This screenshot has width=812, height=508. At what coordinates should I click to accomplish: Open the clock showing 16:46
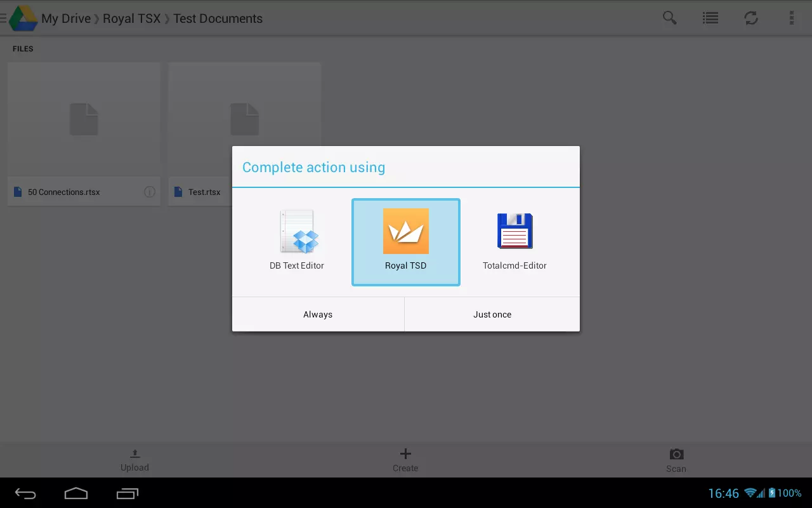pos(723,493)
